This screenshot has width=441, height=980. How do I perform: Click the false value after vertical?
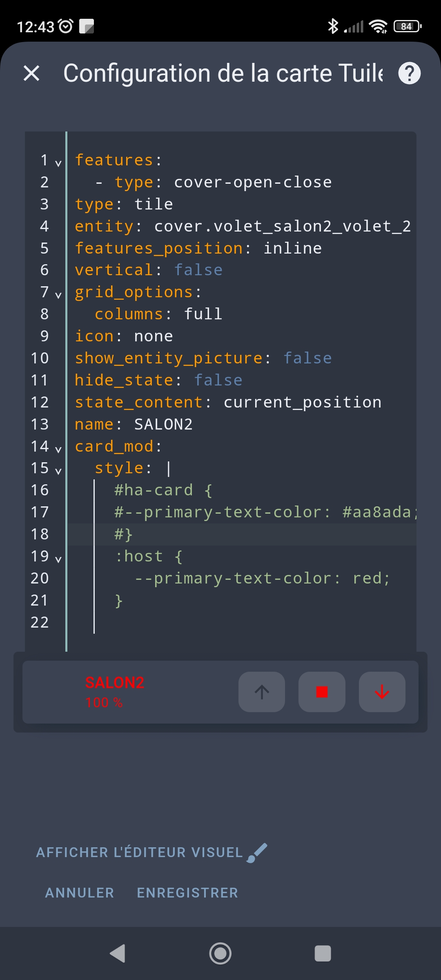[198, 270]
